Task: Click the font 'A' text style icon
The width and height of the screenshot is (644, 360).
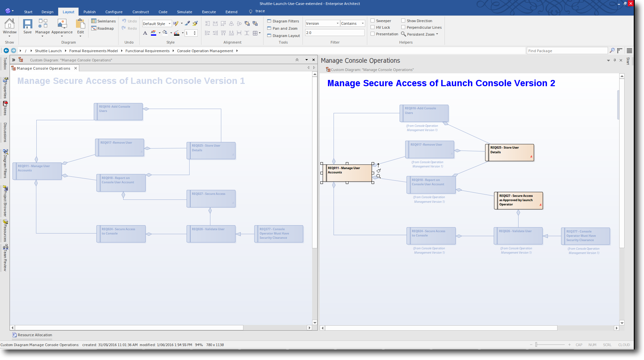Action: point(145,33)
